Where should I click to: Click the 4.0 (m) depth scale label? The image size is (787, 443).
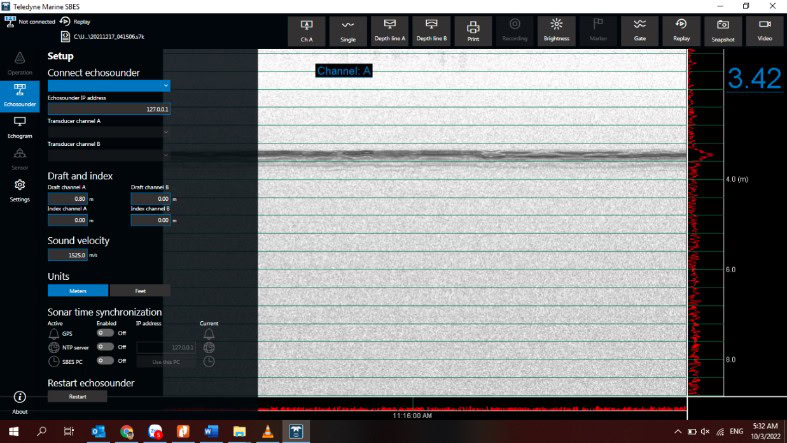click(737, 179)
